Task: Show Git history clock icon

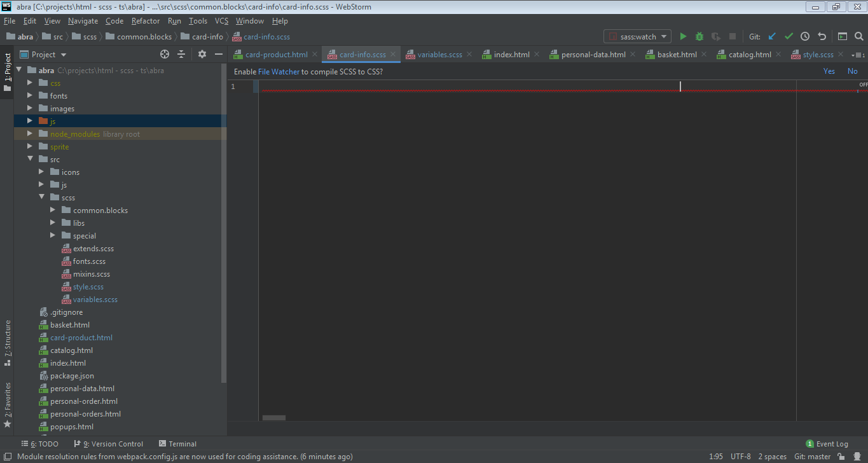Action: (x=805, y=37)
